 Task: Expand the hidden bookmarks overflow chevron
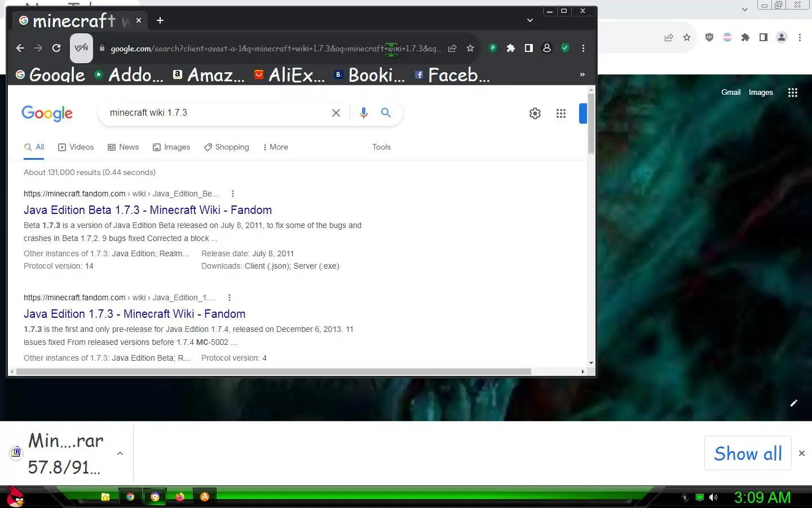(x=582, y=75)
